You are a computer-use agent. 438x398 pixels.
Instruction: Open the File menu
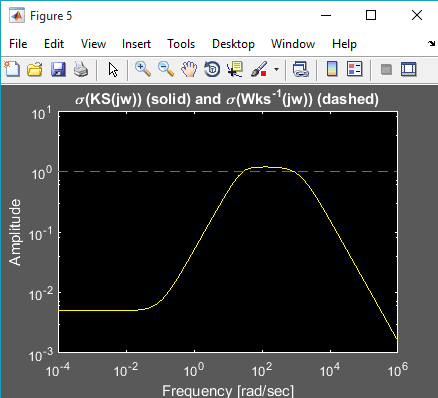tap(18, 44)
